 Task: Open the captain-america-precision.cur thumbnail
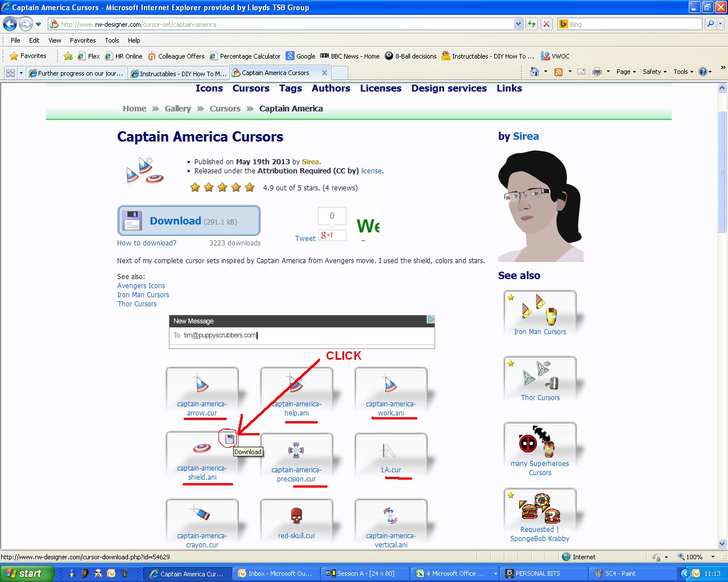[x=296, y=458]
